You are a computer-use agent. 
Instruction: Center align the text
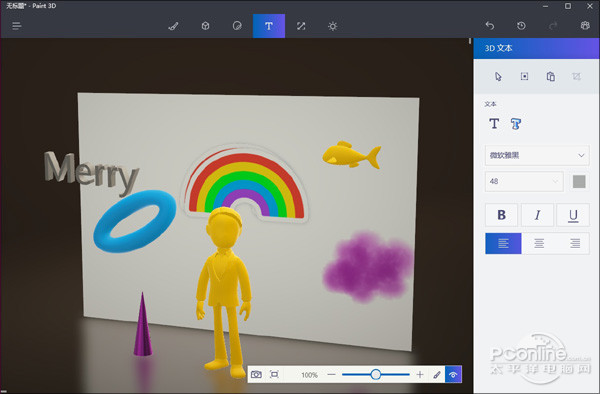539,243
